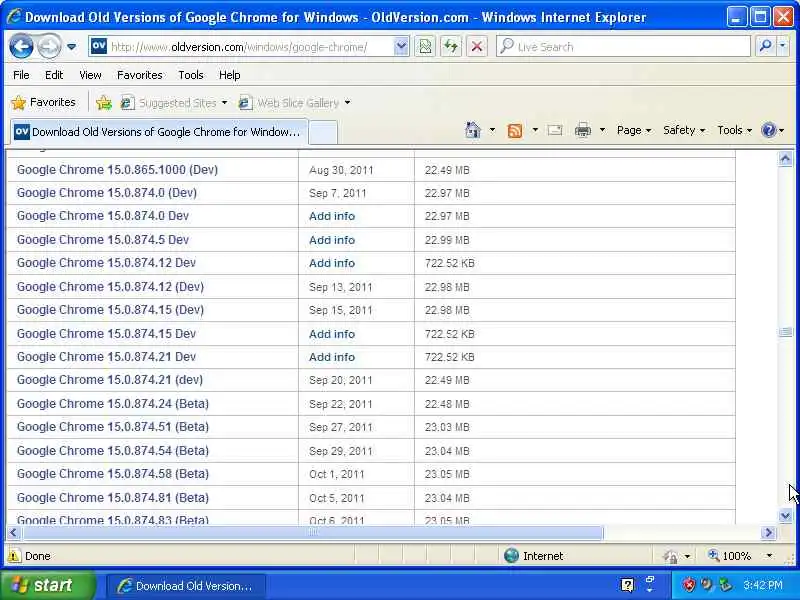Open the Favorites star button

click(x=43, y=103)
